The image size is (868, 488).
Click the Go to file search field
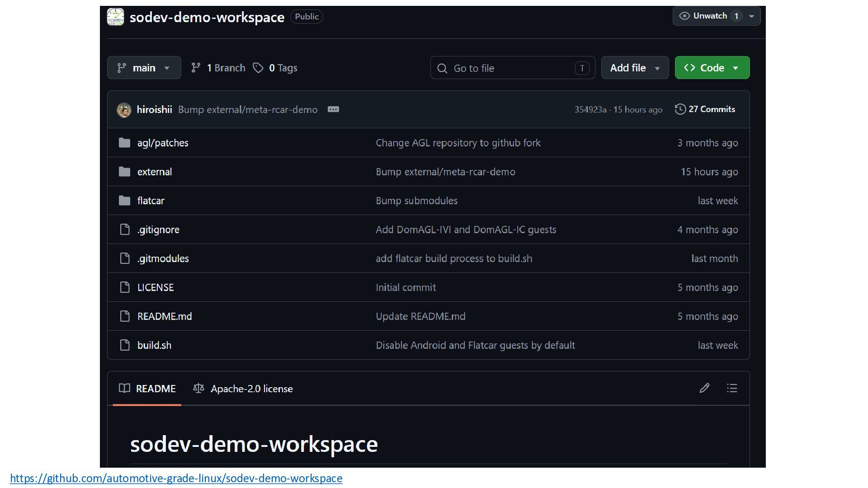(513, 68)
